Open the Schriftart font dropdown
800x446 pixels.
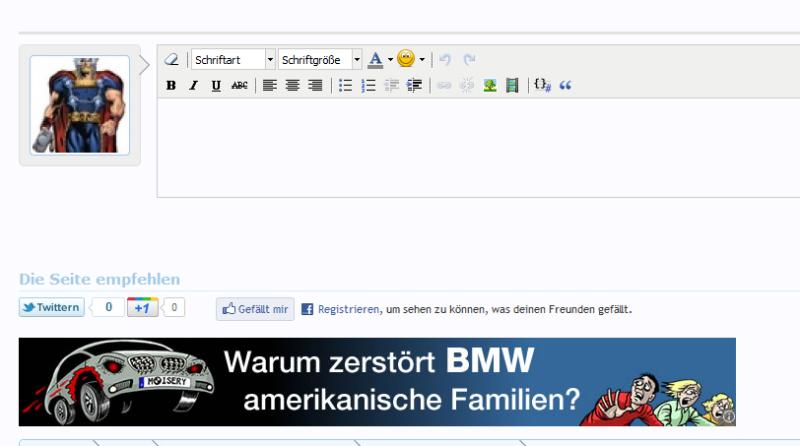233,60
